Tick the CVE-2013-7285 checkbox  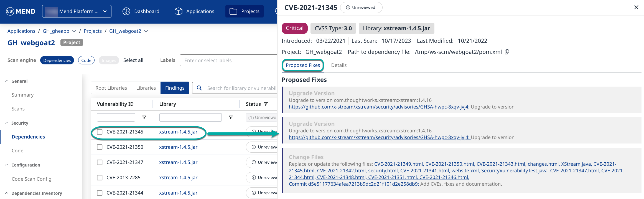[x=100, y=178]
